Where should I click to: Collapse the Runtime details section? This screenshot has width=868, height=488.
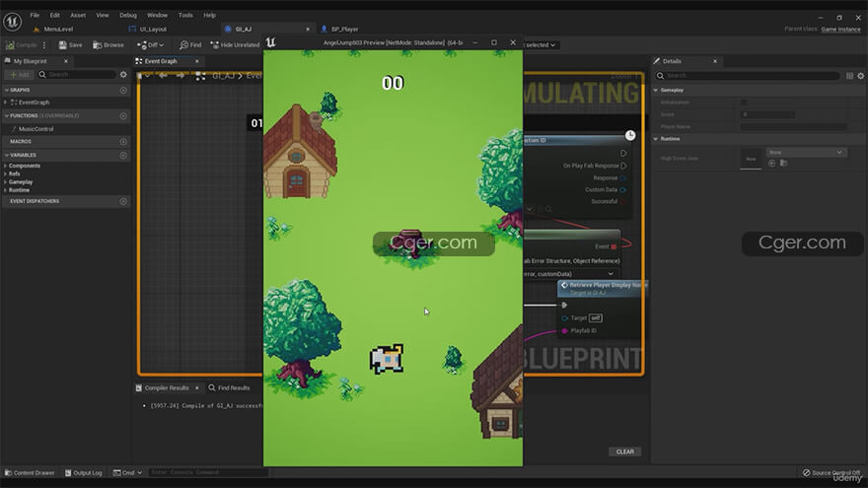656,139
